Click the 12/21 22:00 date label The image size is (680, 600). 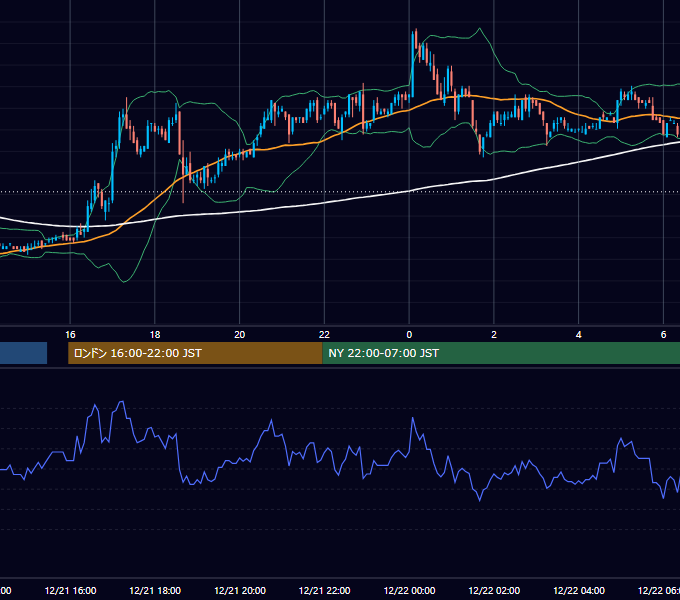point(324,590)
